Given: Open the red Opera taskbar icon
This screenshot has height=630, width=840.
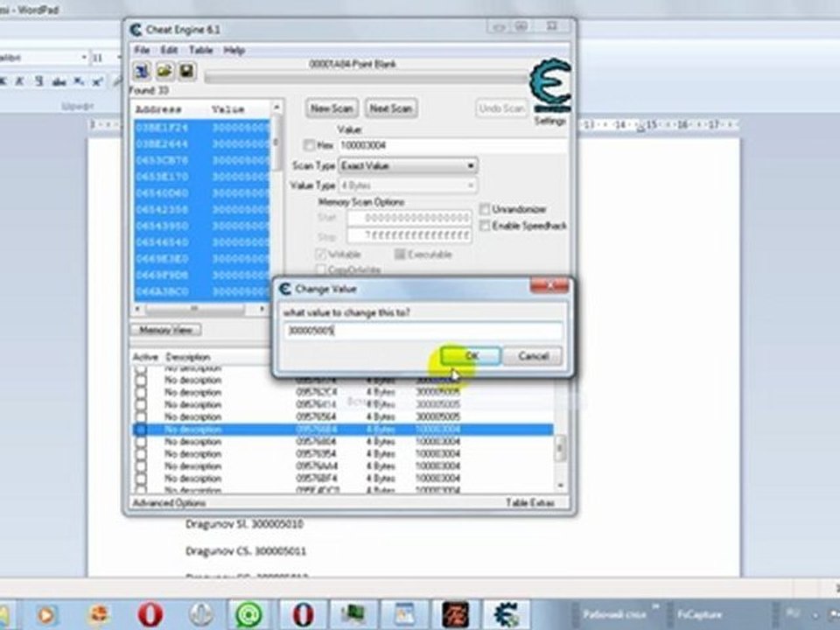Looking at the screenshot, I should click(150, 614).
